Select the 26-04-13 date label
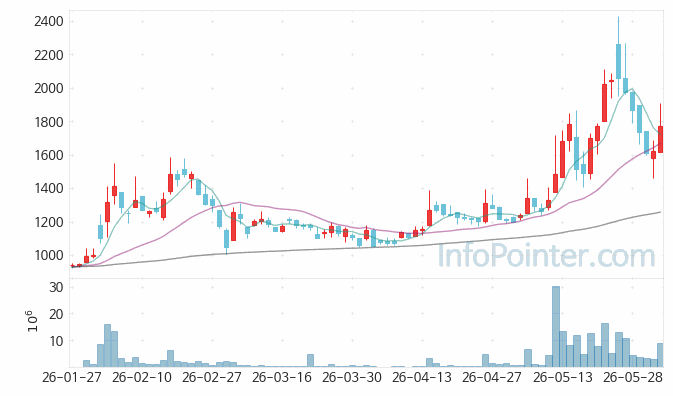The height and width of the screenshot is (396, 673). [422, 378]
